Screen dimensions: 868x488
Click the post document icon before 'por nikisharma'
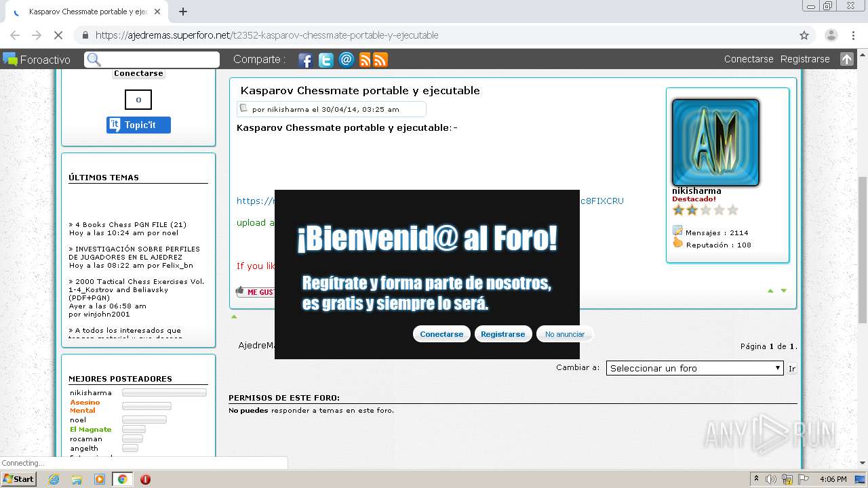pyautogui.click(x=243, y=108)
